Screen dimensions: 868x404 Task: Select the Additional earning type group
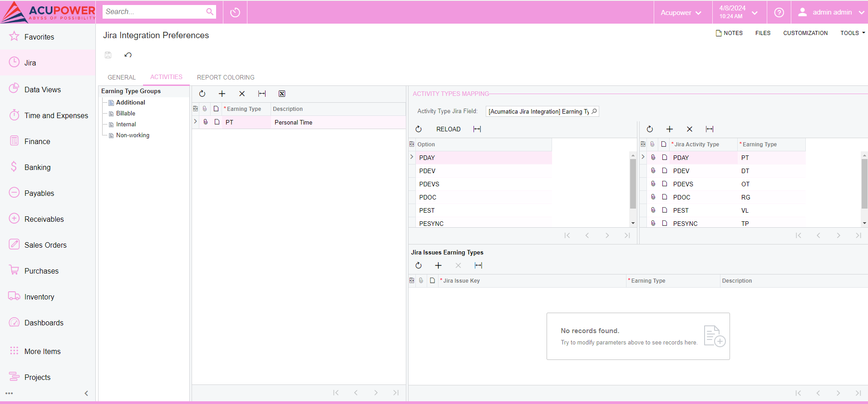click(131, 103)
